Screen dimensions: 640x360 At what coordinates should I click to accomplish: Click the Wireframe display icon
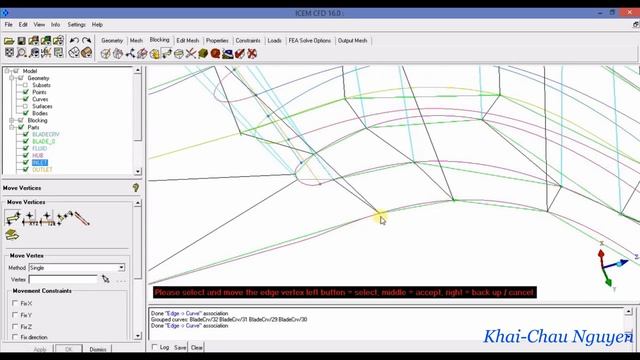74,53
